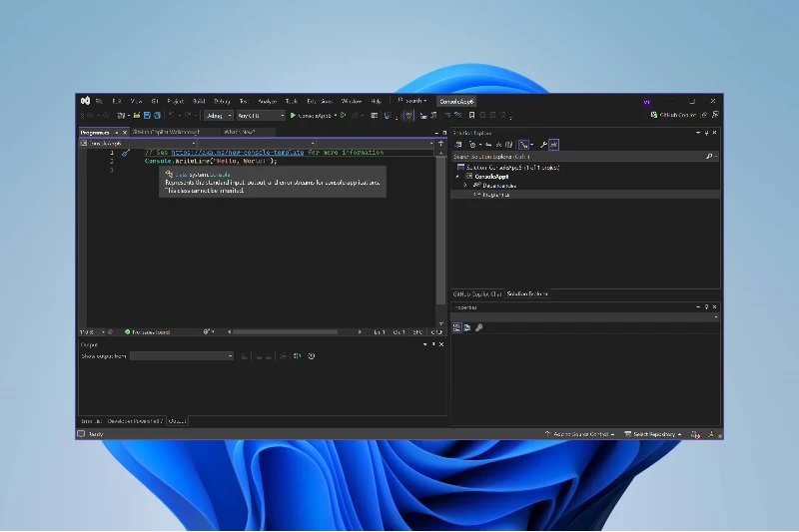Click No issues found indicator
The width and height of the screenshot is (799, 532).
coord(147,332)
